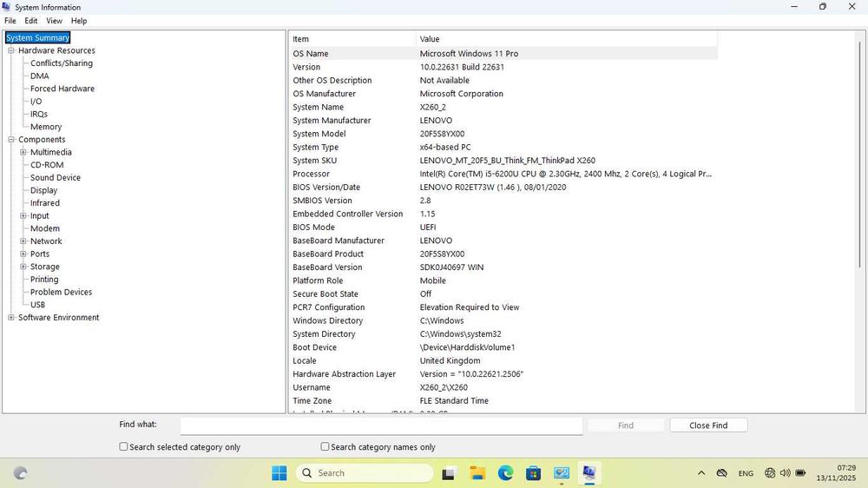Open the Help menu
Image resolution: width=868 pixels, height=488 pixels.
click(x=79, y=21)
